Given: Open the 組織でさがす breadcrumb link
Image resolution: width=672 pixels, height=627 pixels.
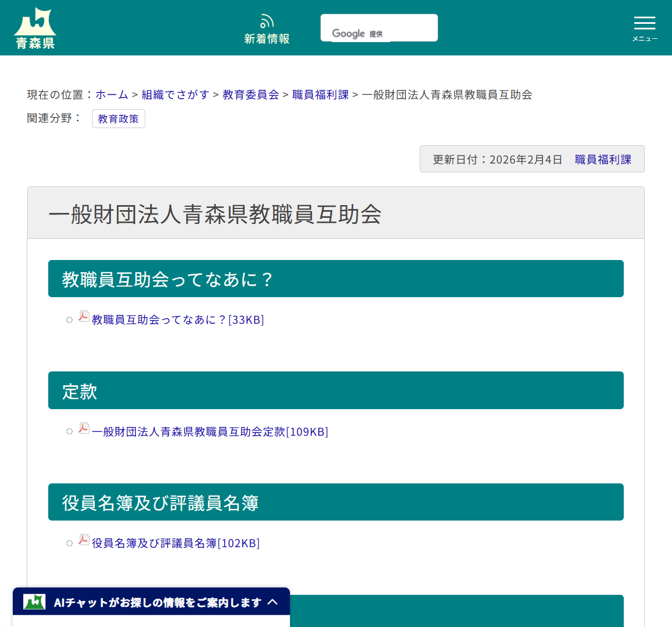Looking at the screenshot, I should pyautogui.click(x=175, y=95).
